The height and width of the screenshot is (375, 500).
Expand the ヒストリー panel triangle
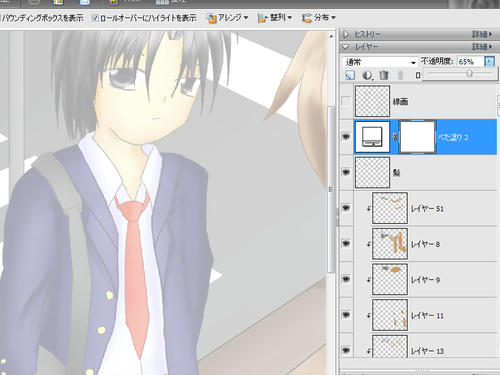pyautogui.click(x=346, y=34)
